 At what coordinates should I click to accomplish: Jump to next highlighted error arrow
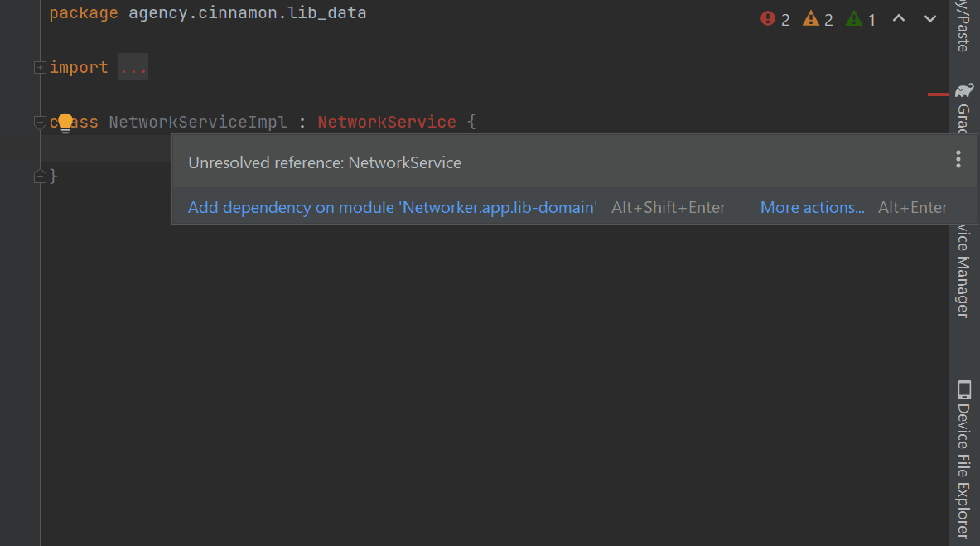[930, 19]
